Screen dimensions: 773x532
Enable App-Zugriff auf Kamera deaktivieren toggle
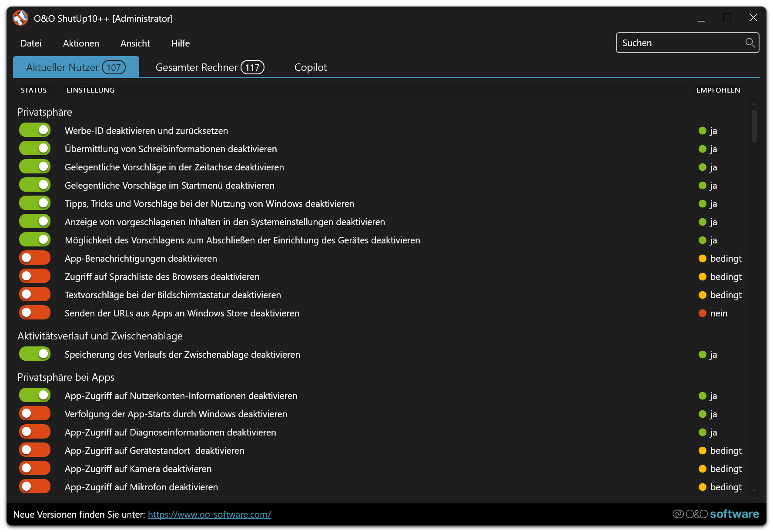(x=35, y=469)
